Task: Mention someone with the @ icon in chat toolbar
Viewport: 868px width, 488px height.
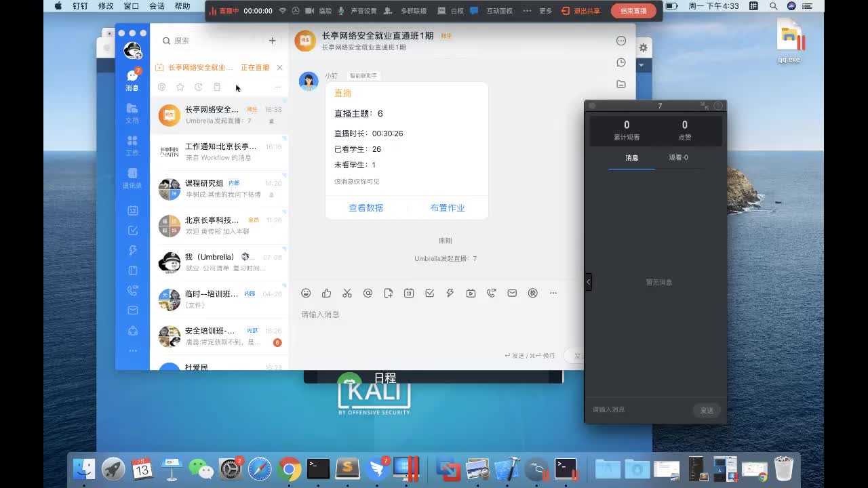Action: click(x=368, y=293)
